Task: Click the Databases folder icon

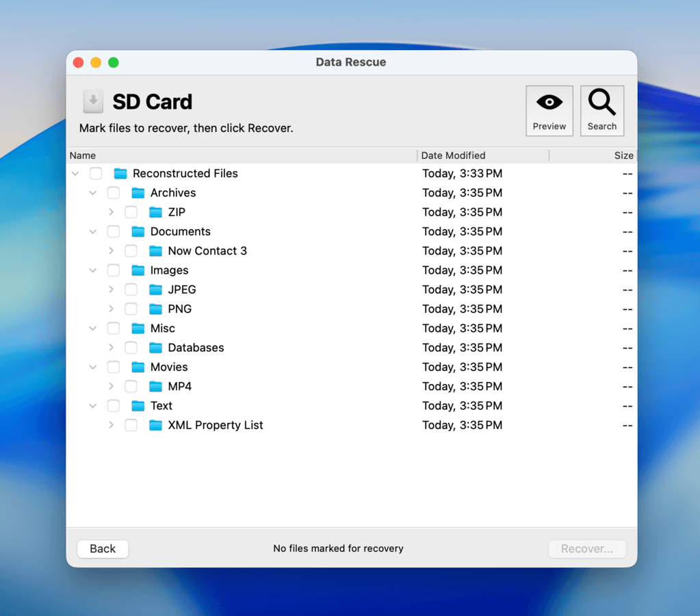Action: pyautogui.click(x=155, y=348)
